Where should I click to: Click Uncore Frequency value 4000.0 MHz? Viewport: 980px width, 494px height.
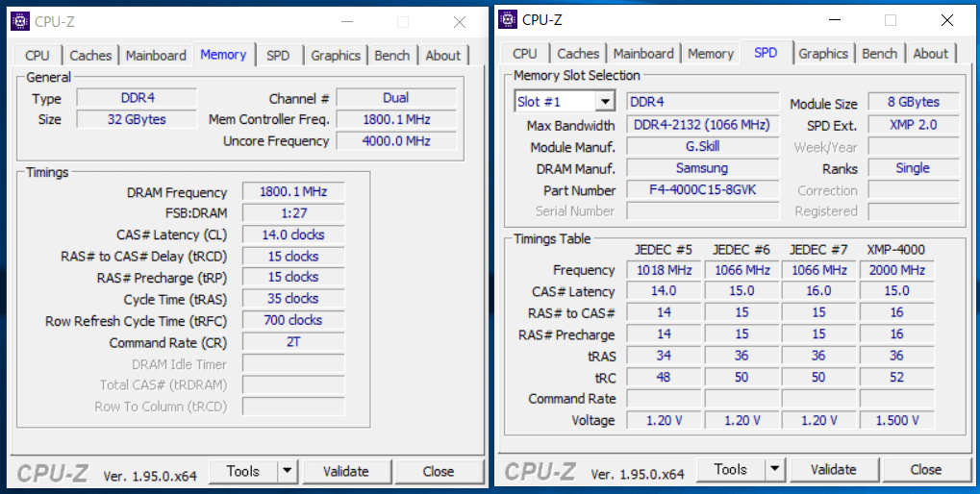click(x=396, y=140)
